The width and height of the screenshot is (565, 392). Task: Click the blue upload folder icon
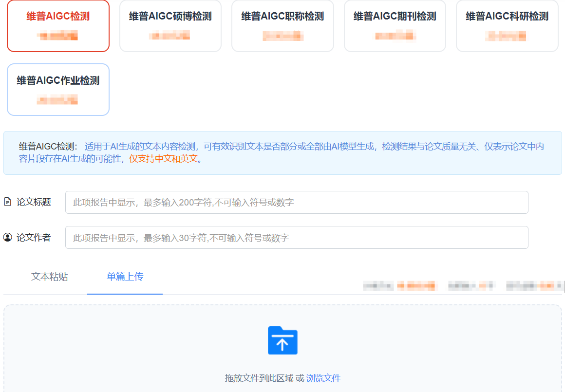282,340
